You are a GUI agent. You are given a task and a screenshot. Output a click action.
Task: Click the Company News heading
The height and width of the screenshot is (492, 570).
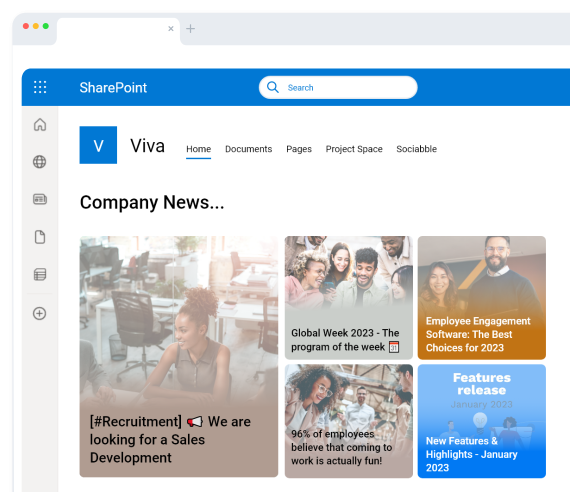[x=152, y=203]
